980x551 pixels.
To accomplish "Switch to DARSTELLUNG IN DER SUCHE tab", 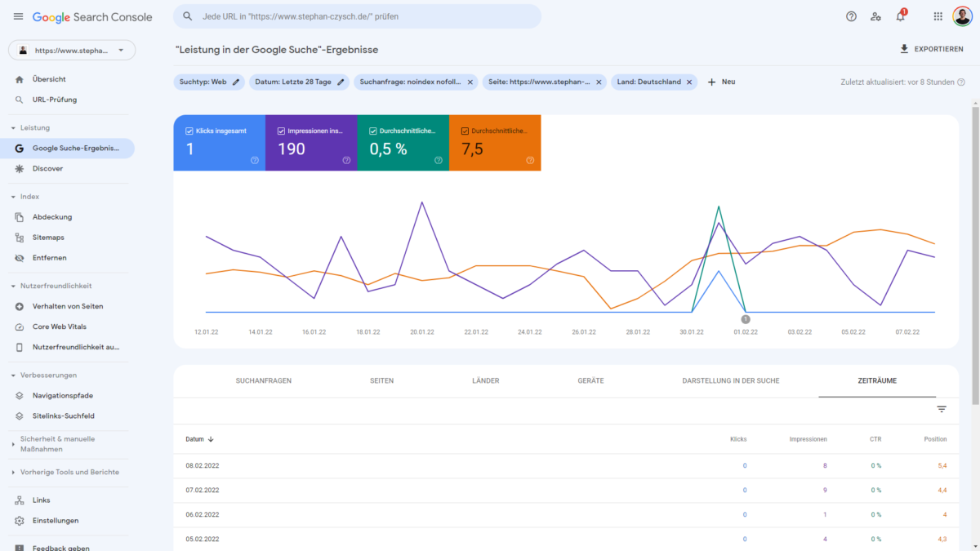I will point(731,381).
